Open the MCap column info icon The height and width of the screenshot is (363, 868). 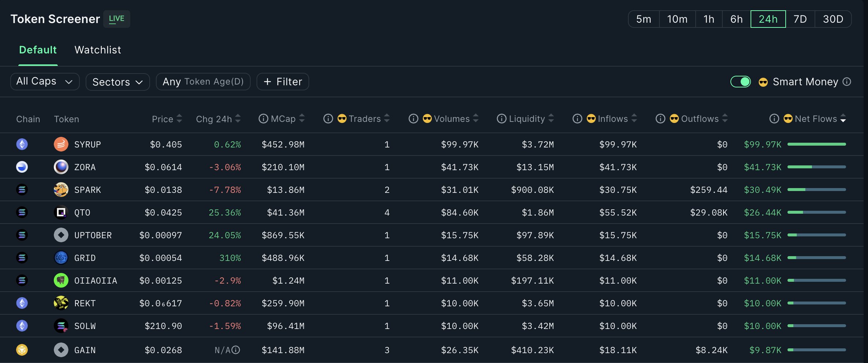click(x=263, y=119)
